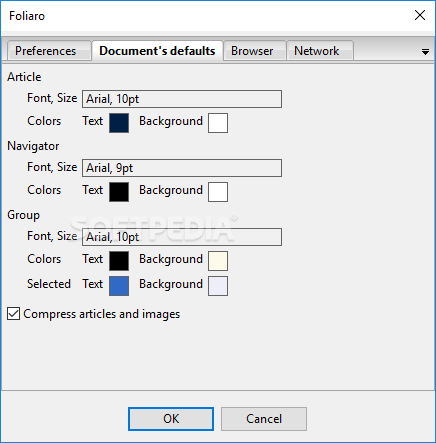Select the Group Selected text blue swatch
Viewport: 436px width, 443px height.
click(x=119, y=286)
